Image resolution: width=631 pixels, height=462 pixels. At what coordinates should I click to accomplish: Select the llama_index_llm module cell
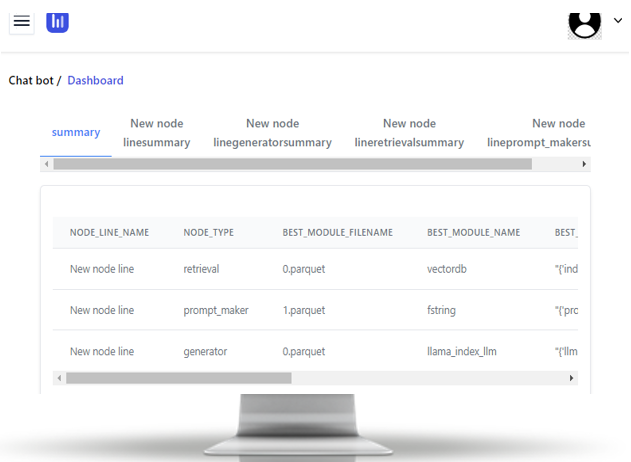(x=462, y=351)
